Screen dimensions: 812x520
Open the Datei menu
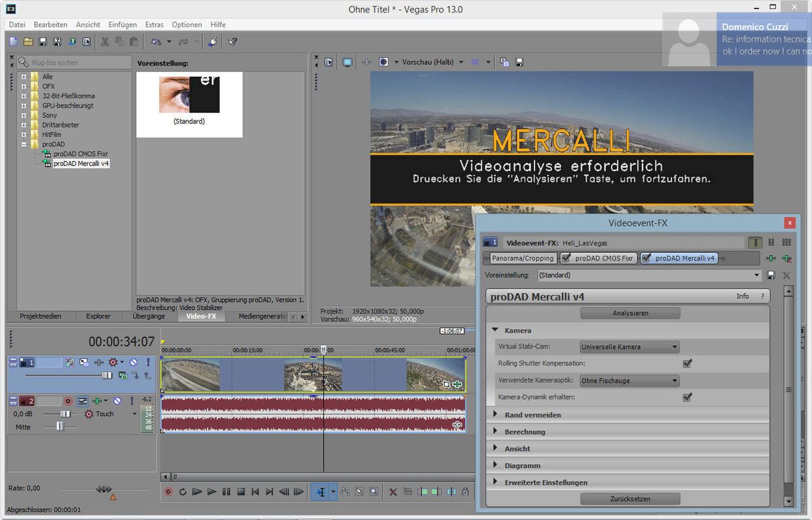(18, 25)
